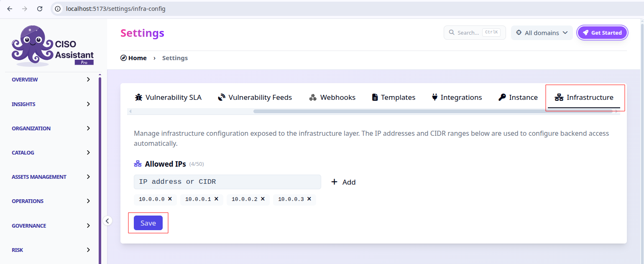Image resolution: width=644 pixels, height=264 pixels.
Task: Click the left arrow of the tab scrollbar
Action: tap(130, 111)
